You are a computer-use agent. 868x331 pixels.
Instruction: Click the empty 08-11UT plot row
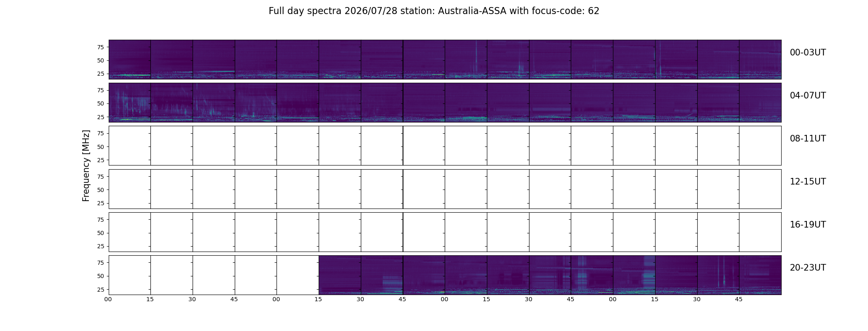tap(445, 146)
